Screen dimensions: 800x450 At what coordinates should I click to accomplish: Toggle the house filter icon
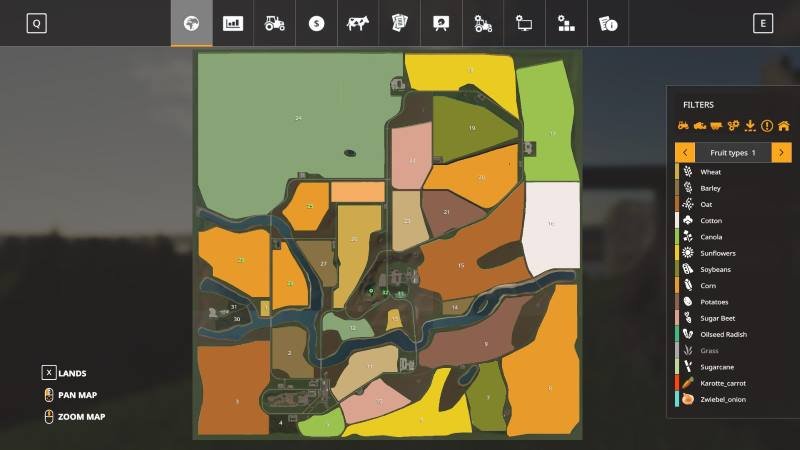[x=784, y=126]
